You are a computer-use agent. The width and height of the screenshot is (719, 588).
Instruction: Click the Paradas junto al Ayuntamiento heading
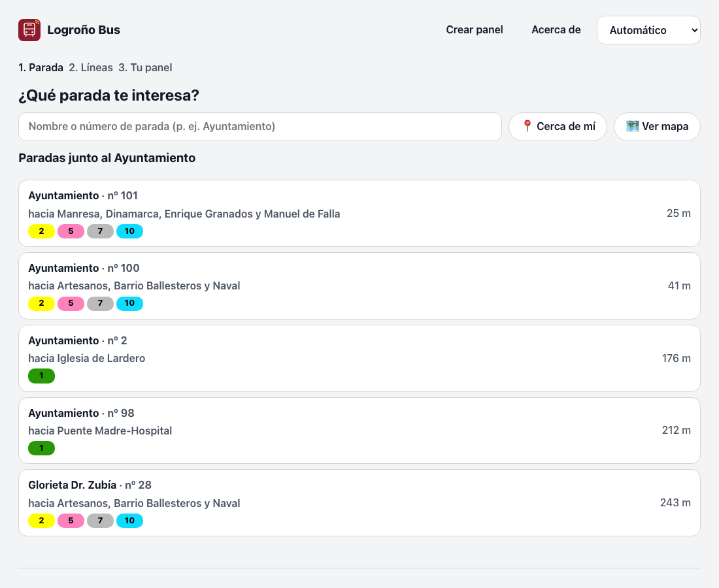tap(107, 157)
